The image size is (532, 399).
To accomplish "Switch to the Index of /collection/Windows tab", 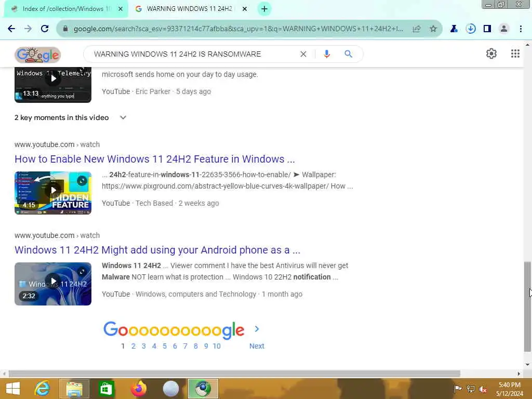I will [x=66, y=9].
